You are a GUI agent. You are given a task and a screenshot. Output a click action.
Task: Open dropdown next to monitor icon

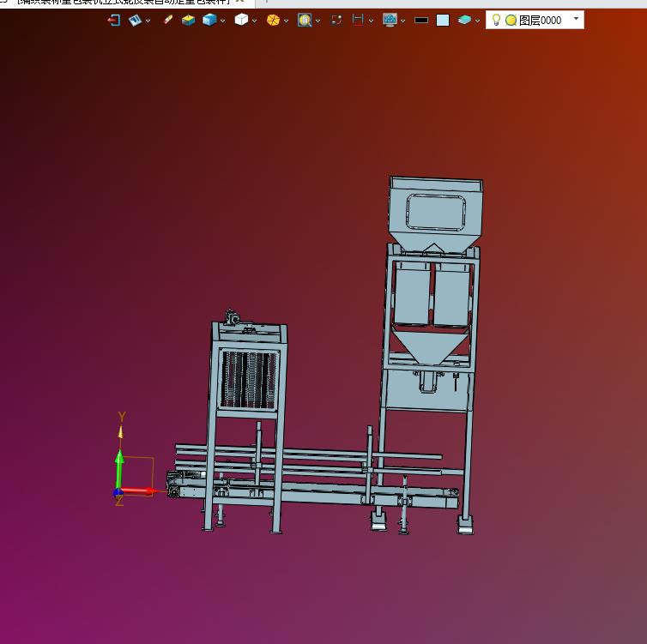coord(402,21)
